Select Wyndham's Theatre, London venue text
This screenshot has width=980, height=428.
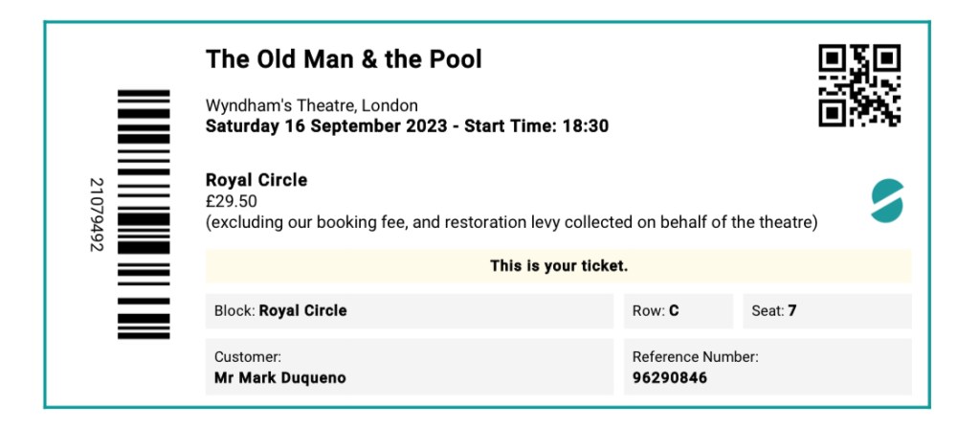point(311,105)
